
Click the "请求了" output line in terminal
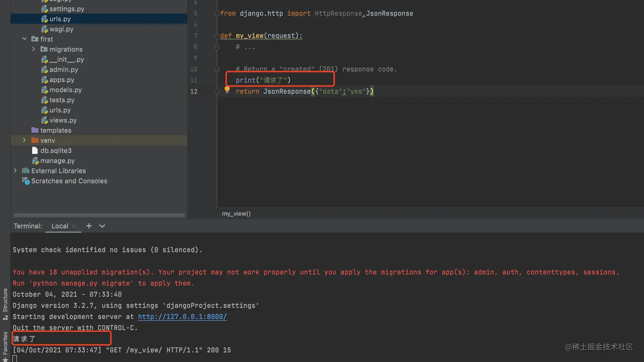[24, 339]
